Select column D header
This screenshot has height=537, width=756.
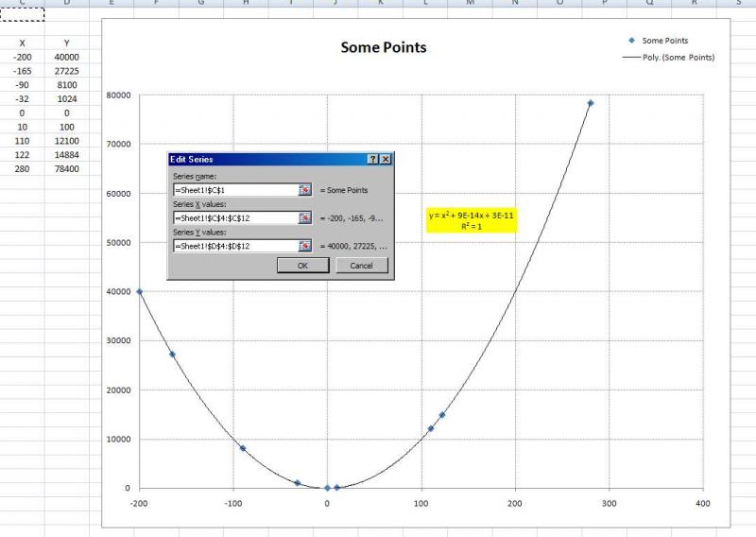point(66,3)
